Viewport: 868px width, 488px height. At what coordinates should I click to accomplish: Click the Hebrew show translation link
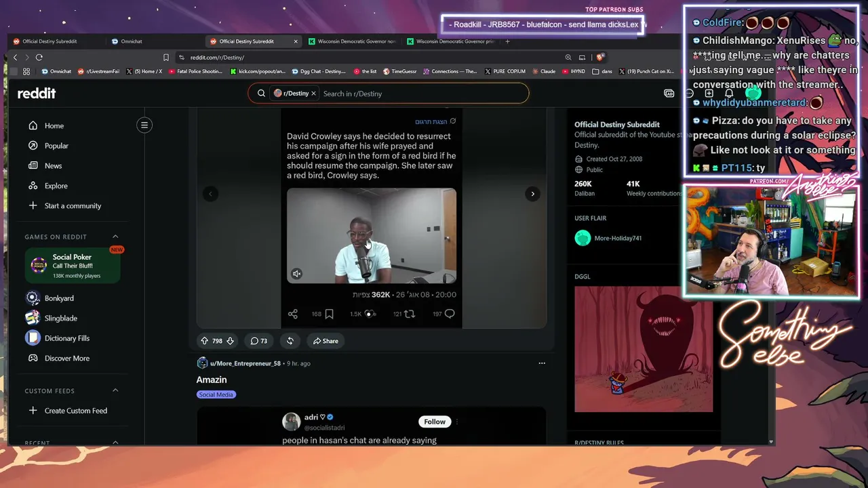pos(435,122)
